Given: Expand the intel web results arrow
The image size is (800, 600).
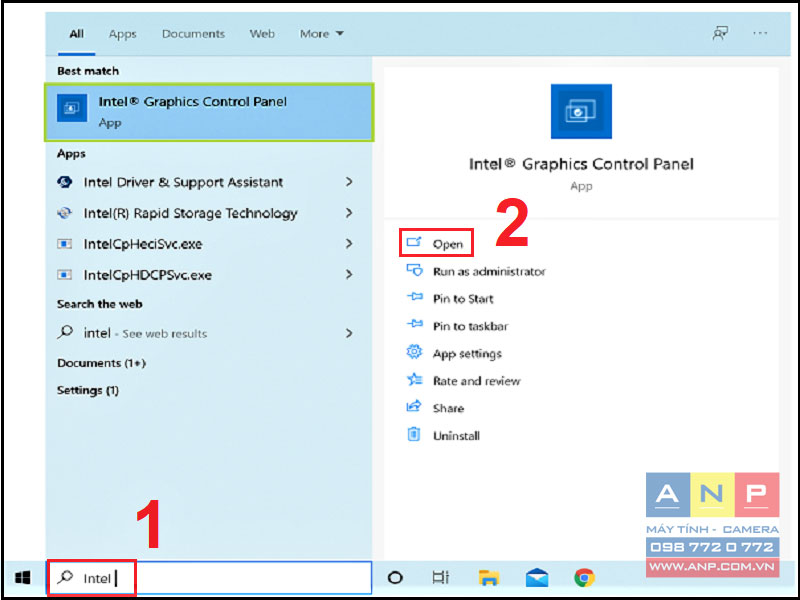Looking at the screenshot, I should (x=349, y=333).
